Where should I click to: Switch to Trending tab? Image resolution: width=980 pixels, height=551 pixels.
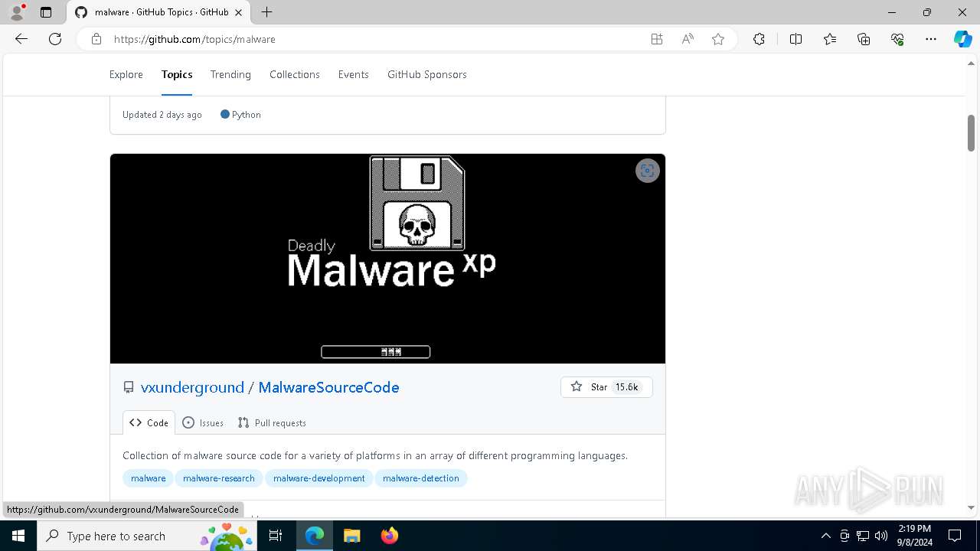coord(230,74)
